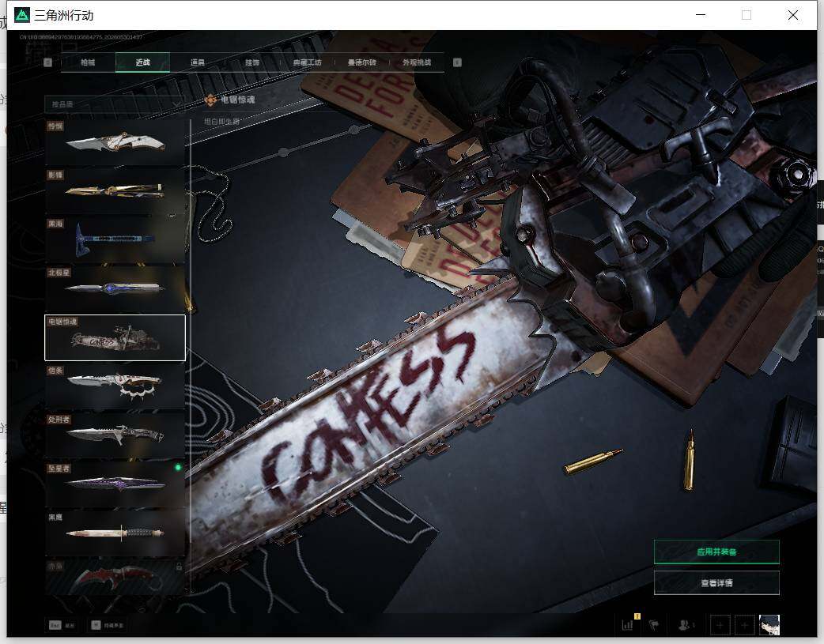Image resolution: width=824 pixels, height=644 pixels.
Task: Select the 坠星者 purple blade skin thumbnail
Action: coord(115,484)
